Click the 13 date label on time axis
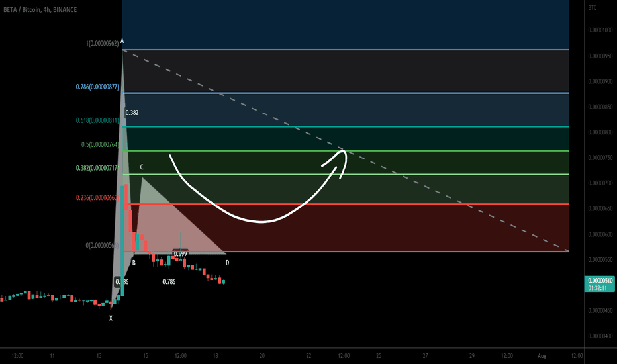This screenshot has height=364, width=617. coord(99,356)
